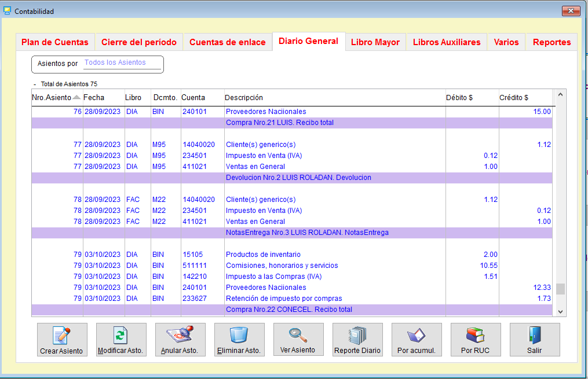Screen dimensions: 588x379
Task: Click the Cuentas de enlace tab
Action: tap(228, 42)
